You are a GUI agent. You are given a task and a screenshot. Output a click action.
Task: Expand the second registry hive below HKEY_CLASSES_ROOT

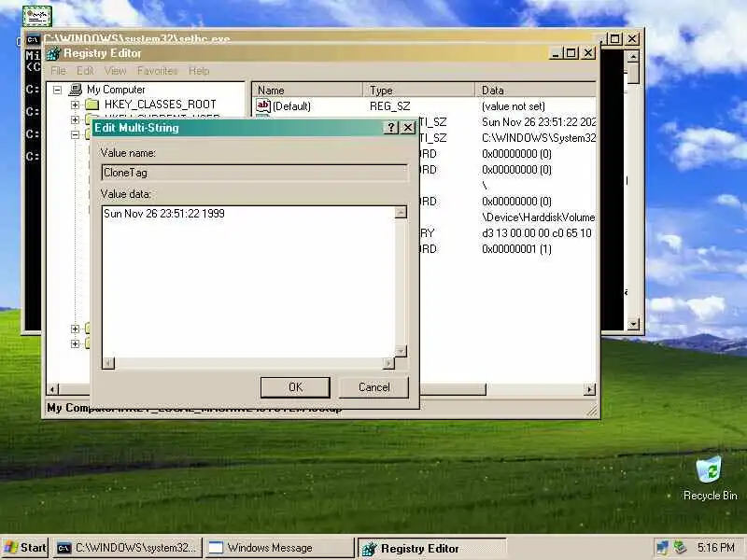pos(75,119)
